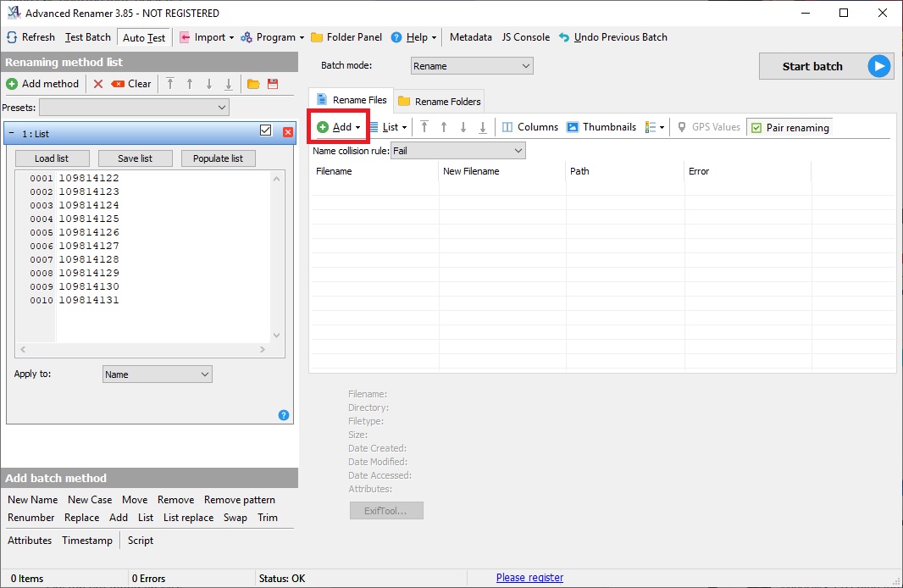
Task: Open the JS Console
Action: click(x=526, y=37)
